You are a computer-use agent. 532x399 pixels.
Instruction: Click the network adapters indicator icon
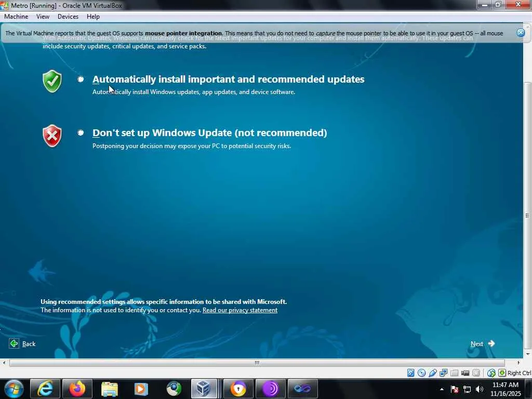[x=443, y=373]
